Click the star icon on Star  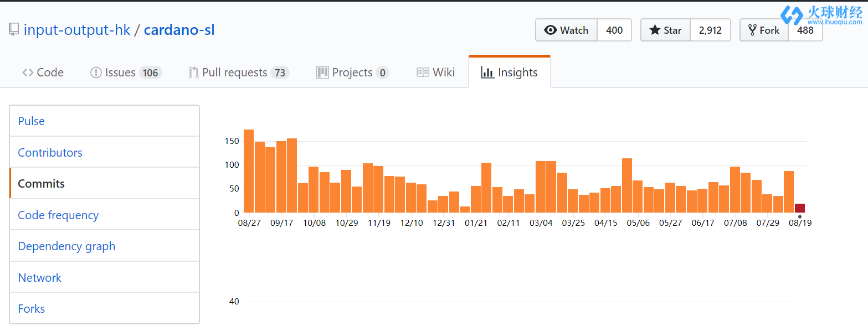click(655, 30)
